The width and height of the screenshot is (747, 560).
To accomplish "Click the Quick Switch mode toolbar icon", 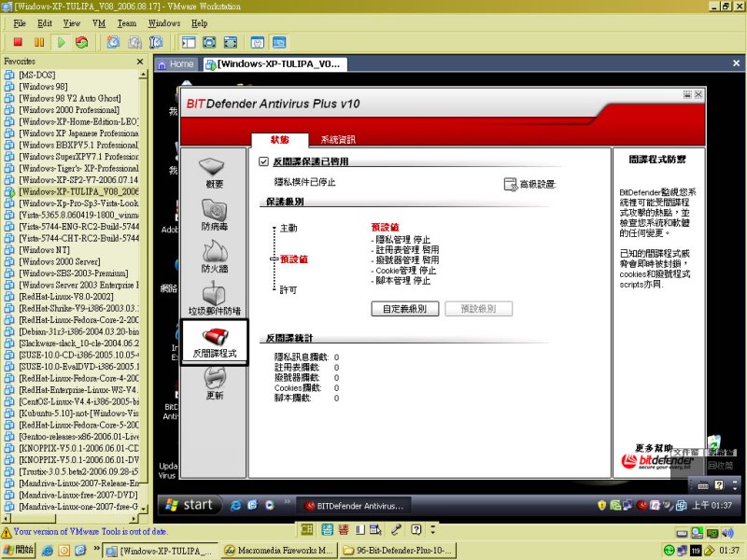I will [231, 42].
